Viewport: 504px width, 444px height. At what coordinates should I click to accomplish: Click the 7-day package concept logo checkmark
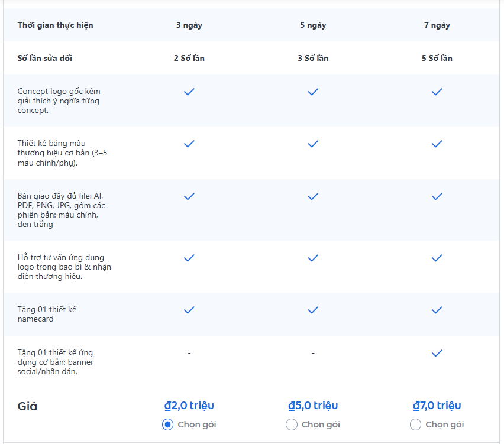[437, 92]
